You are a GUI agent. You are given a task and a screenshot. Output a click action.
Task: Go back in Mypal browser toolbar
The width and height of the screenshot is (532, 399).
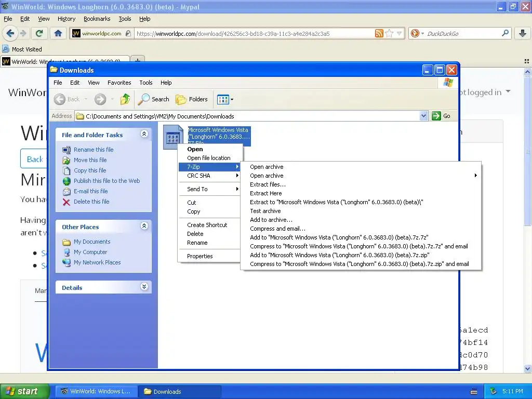10,33
